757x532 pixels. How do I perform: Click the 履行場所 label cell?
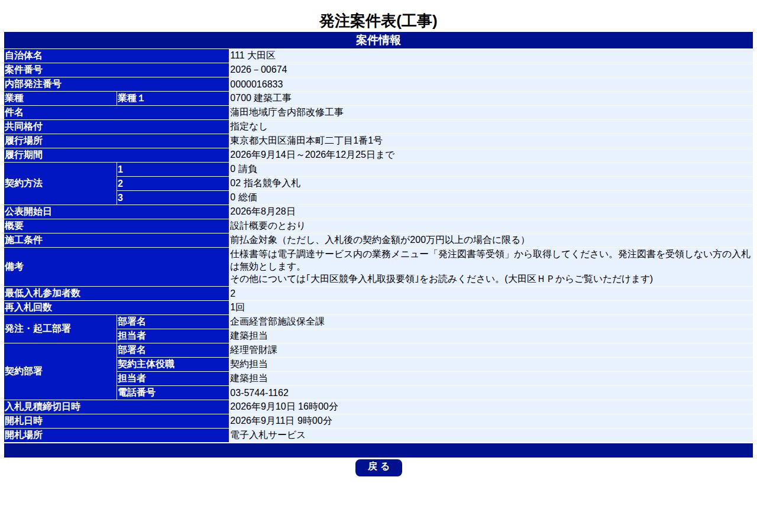click(x=117, y=141)
